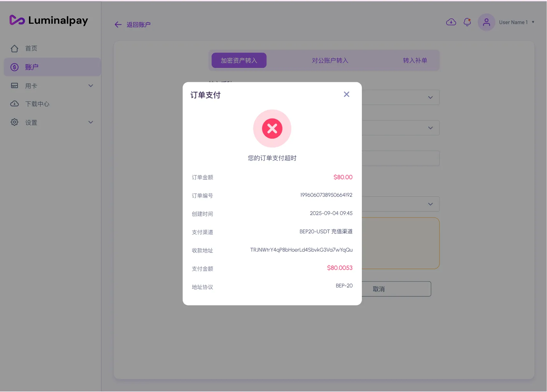Click BEP20-USDT 充值渠道 value

326,232
